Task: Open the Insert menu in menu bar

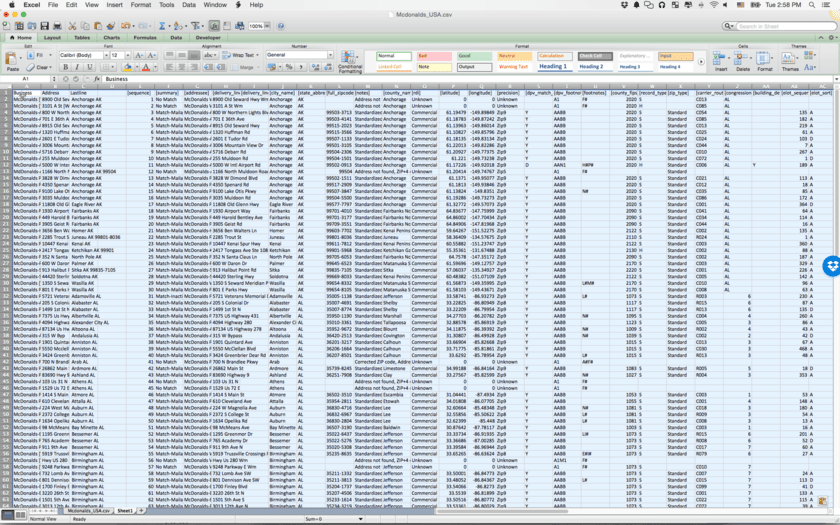Action: click(x=115, y=5)
